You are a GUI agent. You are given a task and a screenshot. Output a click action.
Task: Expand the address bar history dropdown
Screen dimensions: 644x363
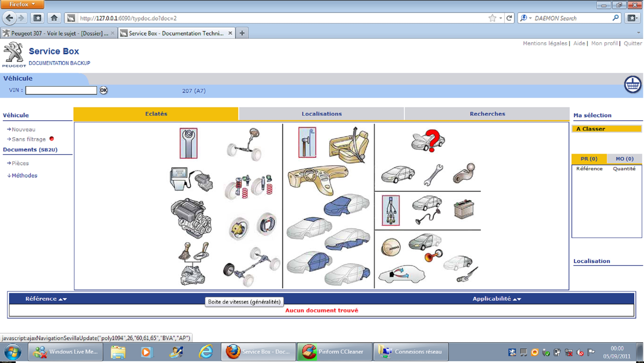(x=501, y=18)
